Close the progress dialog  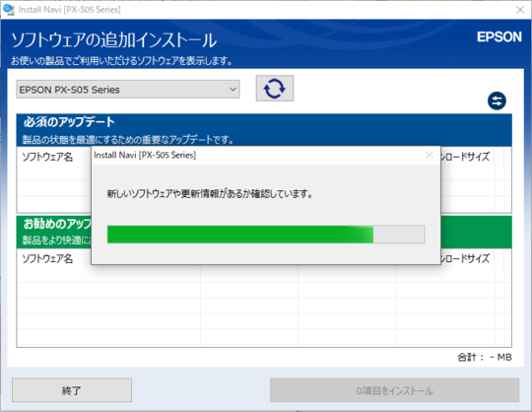coord(430,155)
